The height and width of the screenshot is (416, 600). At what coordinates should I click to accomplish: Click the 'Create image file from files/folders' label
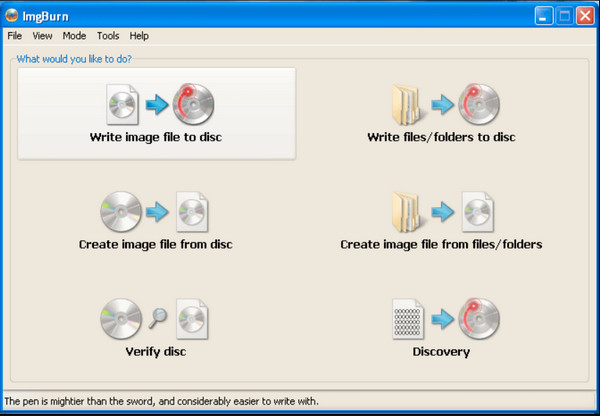tap(441, 244)
